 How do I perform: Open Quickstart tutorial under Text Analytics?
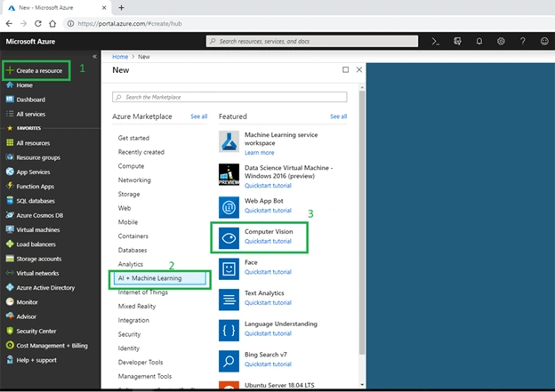(x=268, y=303)
